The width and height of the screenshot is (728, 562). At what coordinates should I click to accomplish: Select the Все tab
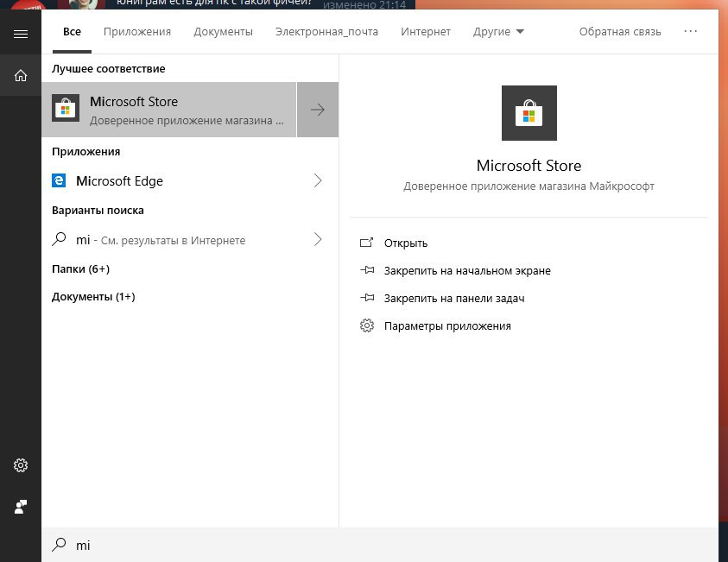tap(72, 32)
